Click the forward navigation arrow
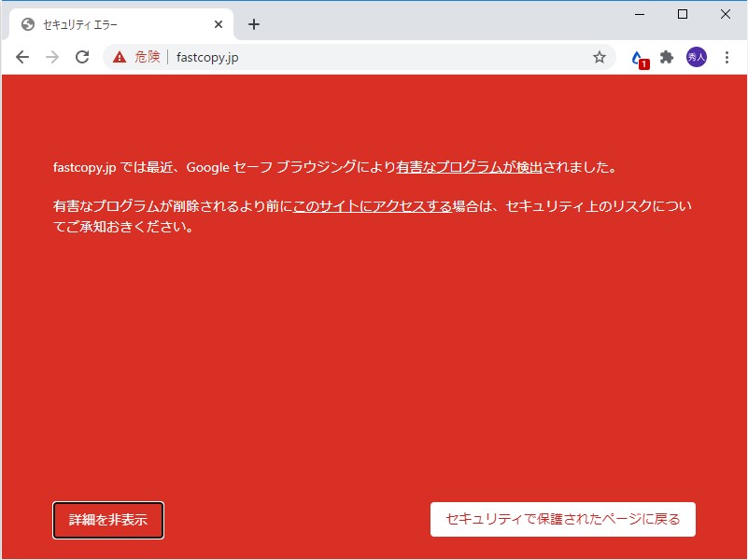The width and height of the screenshot is (748, 560). (x=52, y=56)
